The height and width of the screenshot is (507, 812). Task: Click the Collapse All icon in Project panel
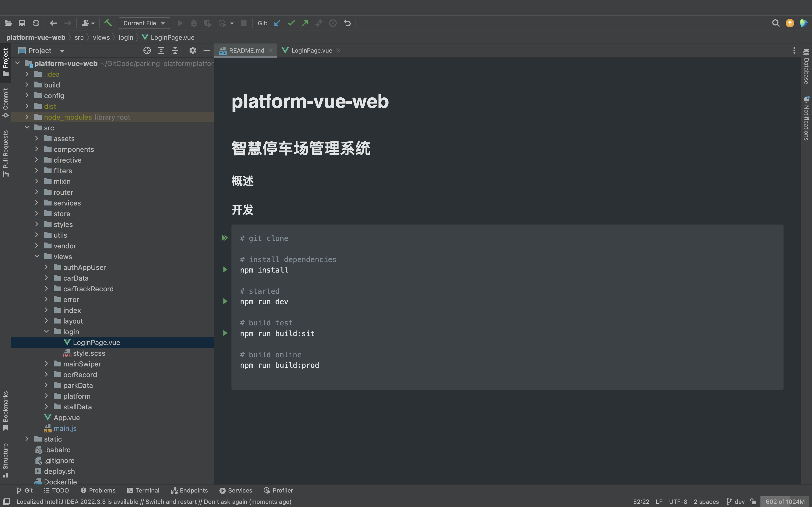click(x=175, y=51)
